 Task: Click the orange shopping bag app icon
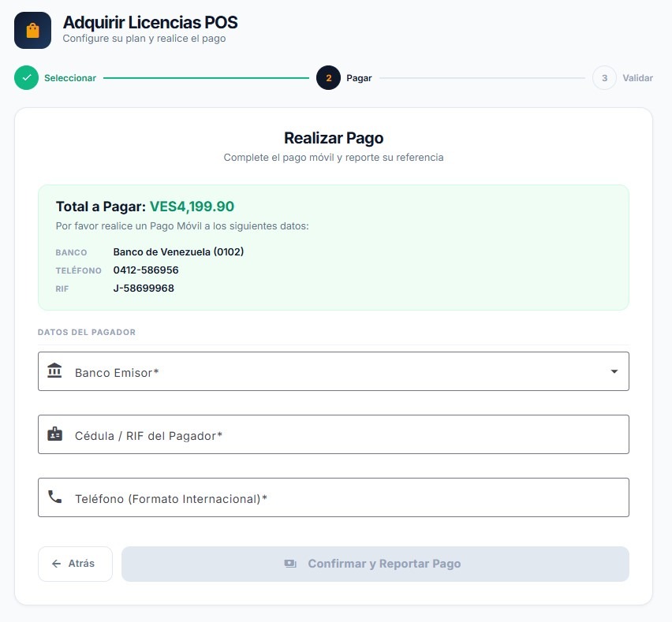coord(32,30)
